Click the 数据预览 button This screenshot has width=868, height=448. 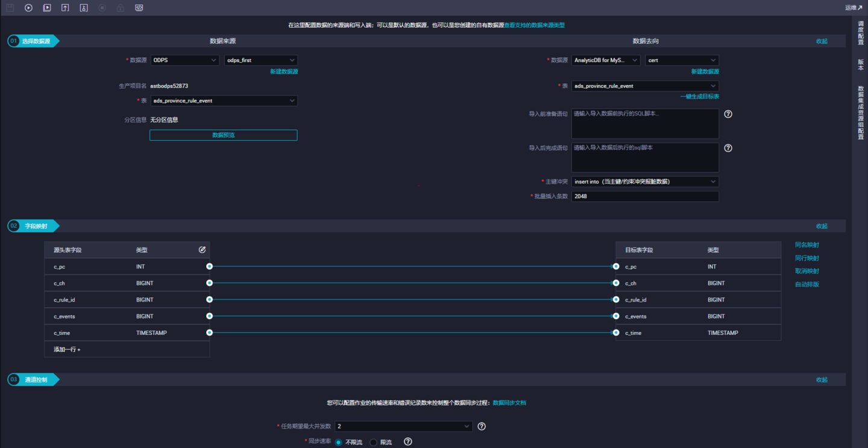point(223,135)
